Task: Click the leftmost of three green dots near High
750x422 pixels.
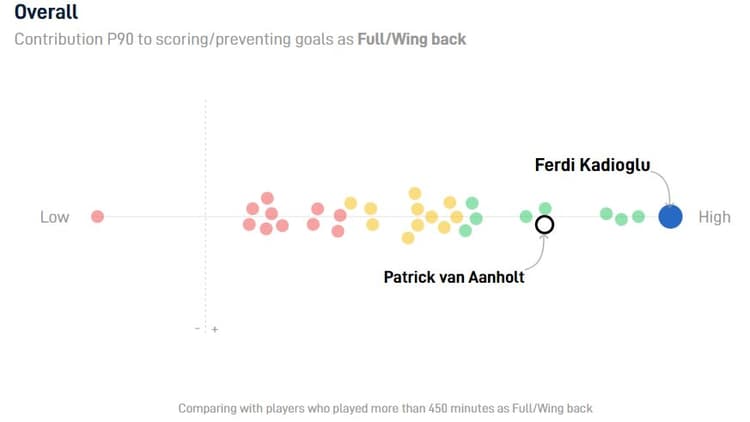Action: coord(606,213)
